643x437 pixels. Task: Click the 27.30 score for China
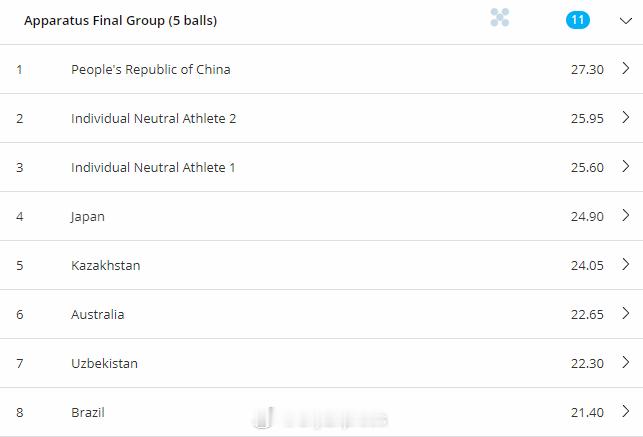click(x=586, y=69)
